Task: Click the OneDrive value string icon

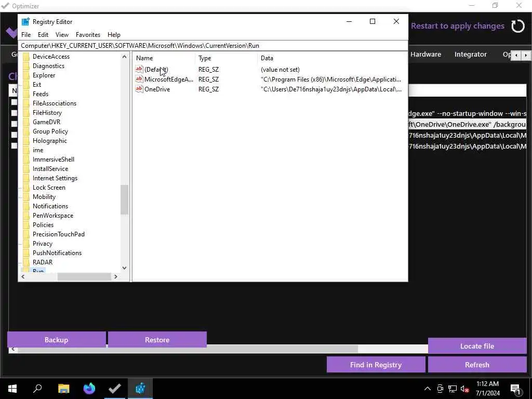Action: [139, 89]
